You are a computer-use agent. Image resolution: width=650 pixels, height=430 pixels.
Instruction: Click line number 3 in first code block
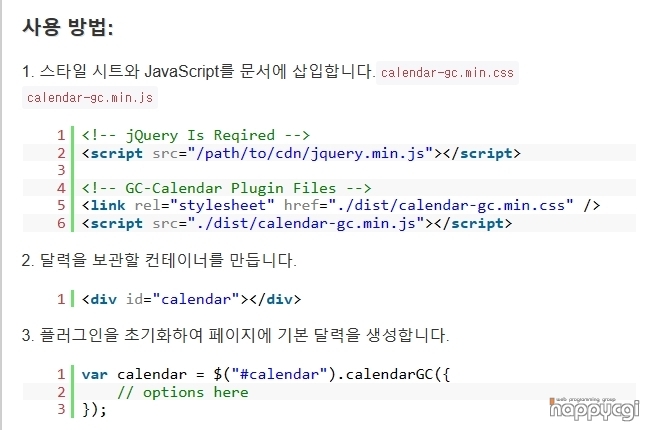click(61, 170)
